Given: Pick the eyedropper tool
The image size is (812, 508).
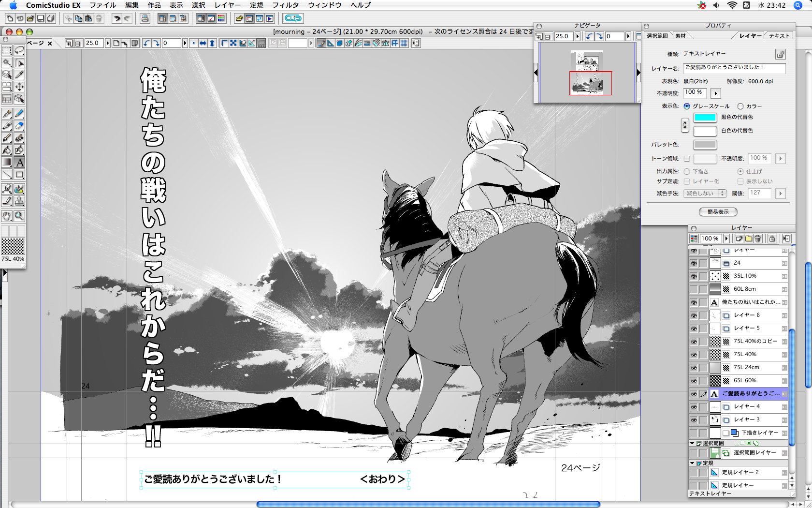Looking at the screenshot, I should 19,75.
